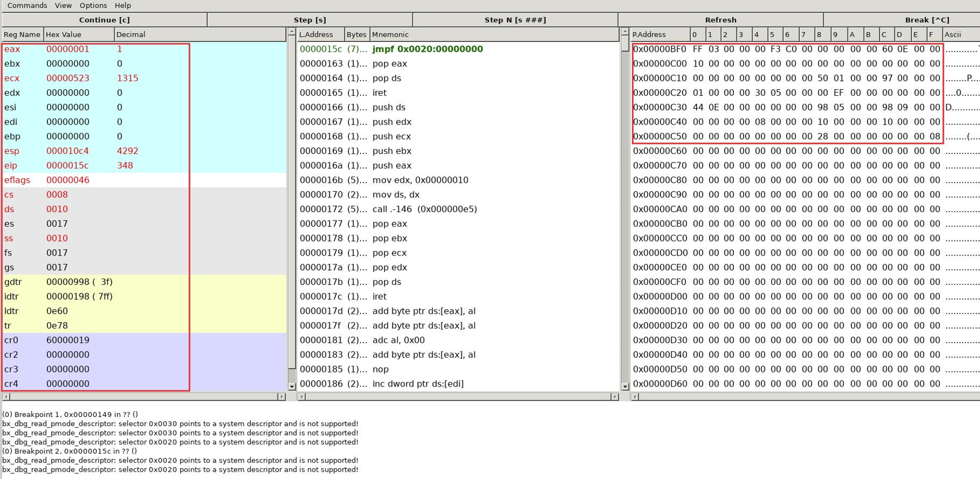Image resolution: width=980 pixels, height=479 pixels.
Task: Click the P.Address column header
Action: pyautogui.click(x=660, y=34)
